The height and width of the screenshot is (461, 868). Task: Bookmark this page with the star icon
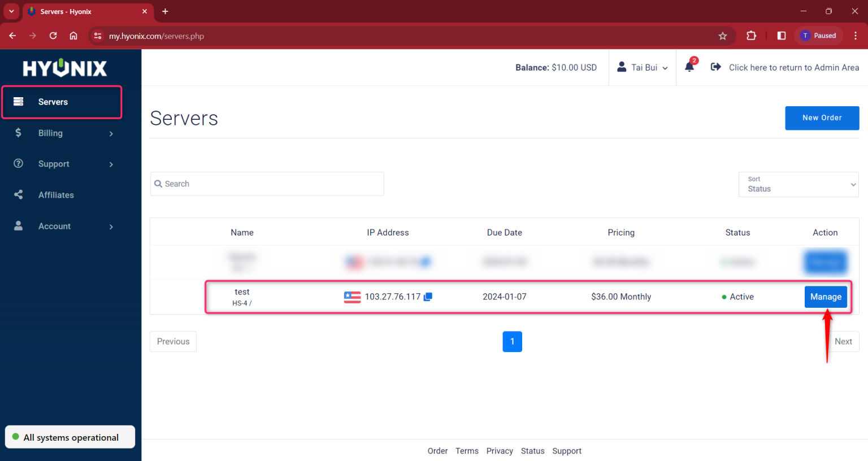tap(722, 36)
